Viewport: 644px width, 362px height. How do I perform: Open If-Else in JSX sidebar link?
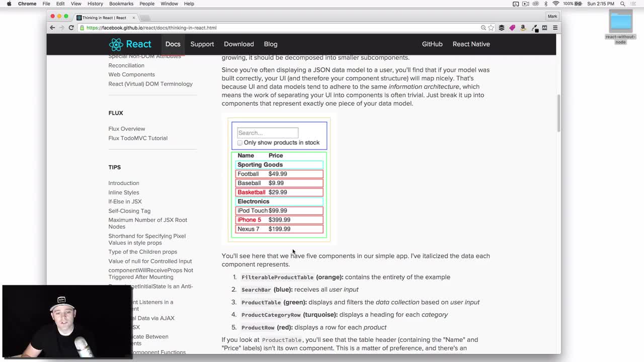click(x=125, y=202)
